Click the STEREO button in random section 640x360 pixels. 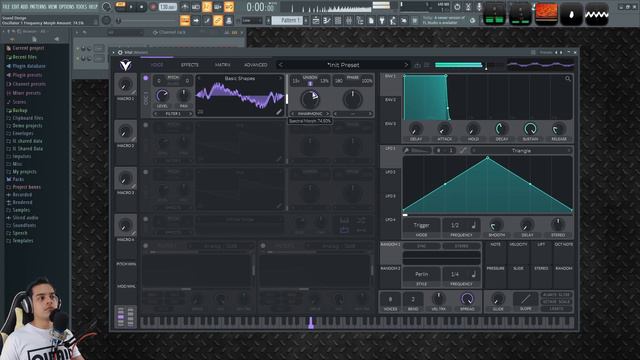[462, 246]
